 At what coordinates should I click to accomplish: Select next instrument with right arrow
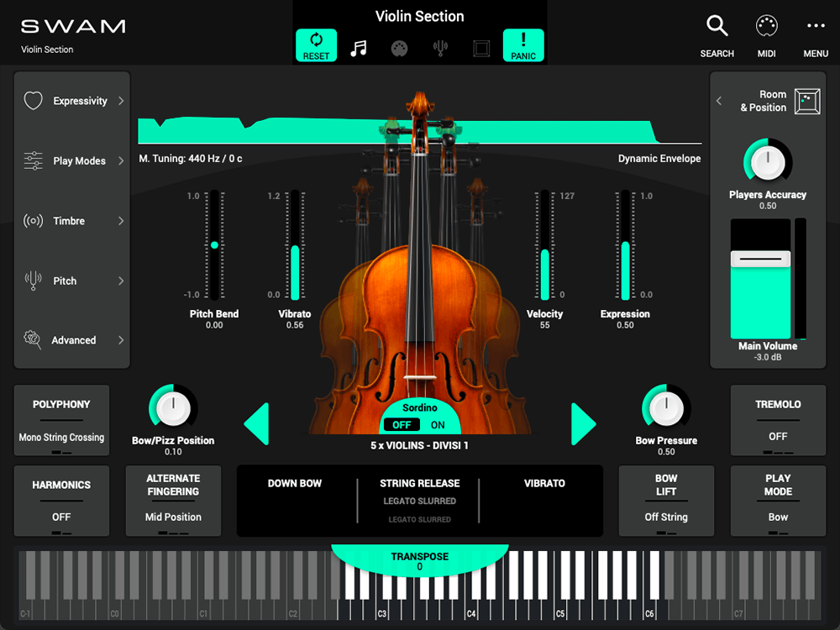tap(584, 424)
